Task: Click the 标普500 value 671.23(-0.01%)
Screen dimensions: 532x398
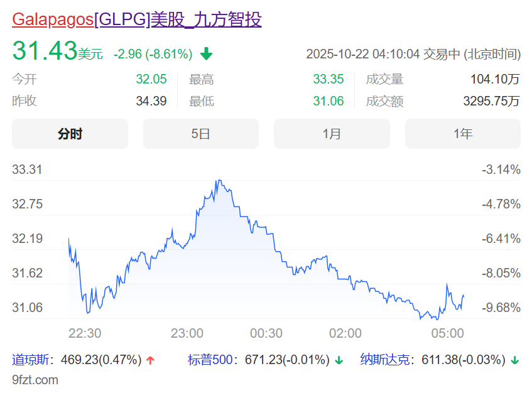Action: point(288,360)
